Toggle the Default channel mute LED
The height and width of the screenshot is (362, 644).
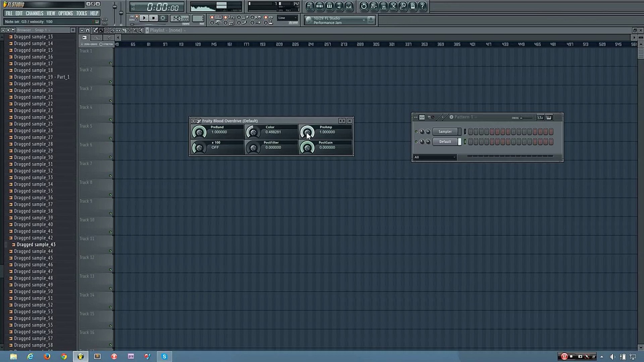click(416, 141)
